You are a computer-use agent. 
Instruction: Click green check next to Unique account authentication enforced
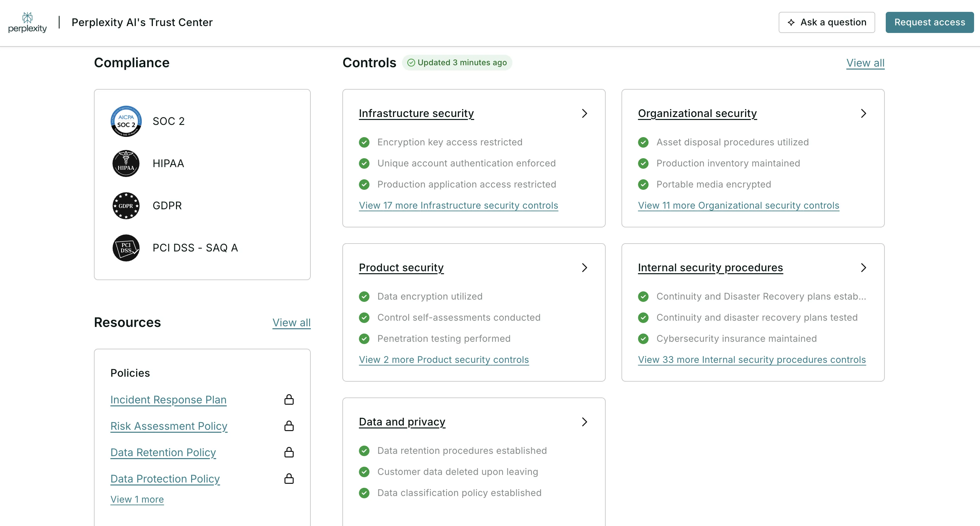point(364,163)
